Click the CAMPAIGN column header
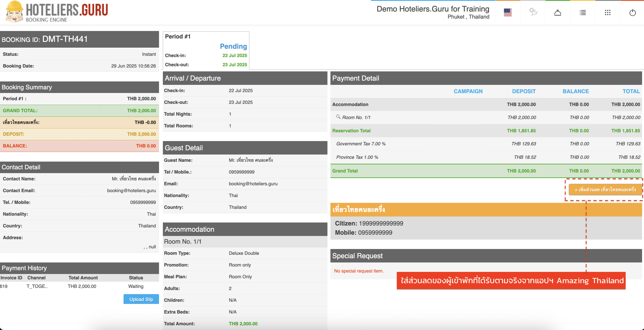This screenshot has width=644, height=330. click(468, 91)
